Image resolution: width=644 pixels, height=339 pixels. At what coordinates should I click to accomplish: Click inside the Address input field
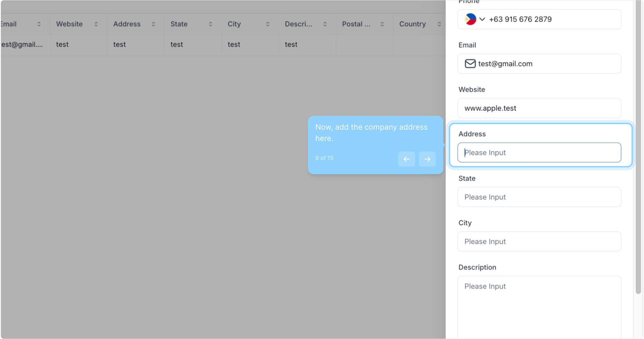point(539,153)
